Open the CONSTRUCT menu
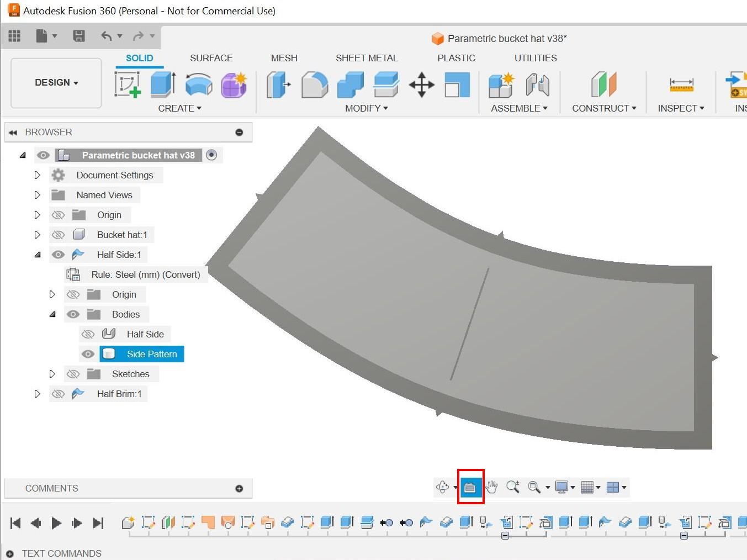 click(x=604, y=108)
